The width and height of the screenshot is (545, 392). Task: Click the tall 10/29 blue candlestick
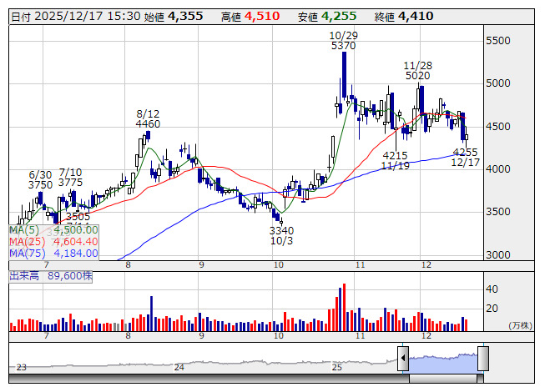pos(344,75)
